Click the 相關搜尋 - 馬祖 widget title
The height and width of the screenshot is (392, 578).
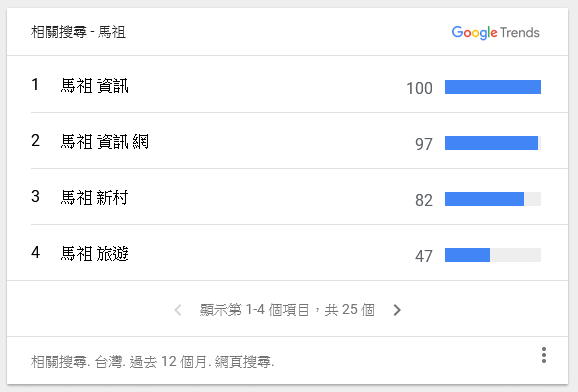coord(78,32)
